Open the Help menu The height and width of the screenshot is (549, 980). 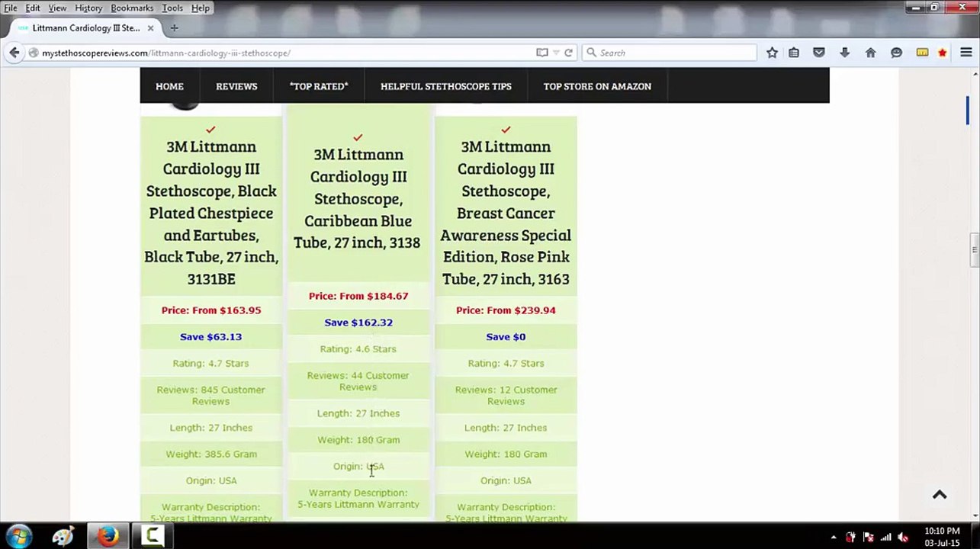point(201,8)
